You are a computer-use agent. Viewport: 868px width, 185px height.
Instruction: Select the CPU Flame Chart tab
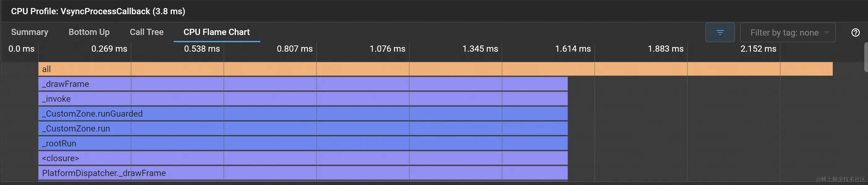[x=217, y=32]
